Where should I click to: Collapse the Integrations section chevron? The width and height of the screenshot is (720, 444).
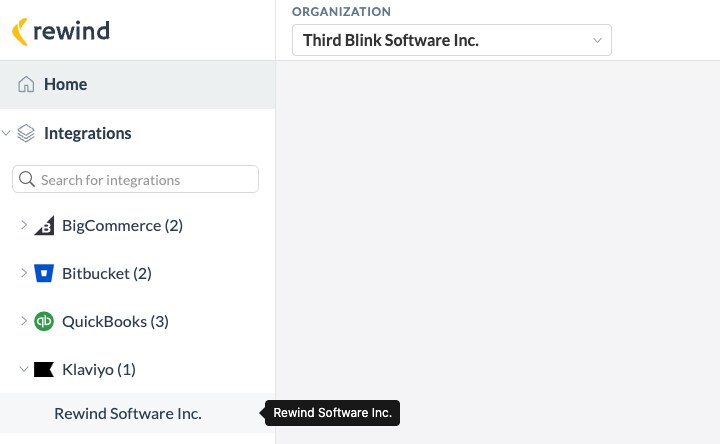[6, 134]
